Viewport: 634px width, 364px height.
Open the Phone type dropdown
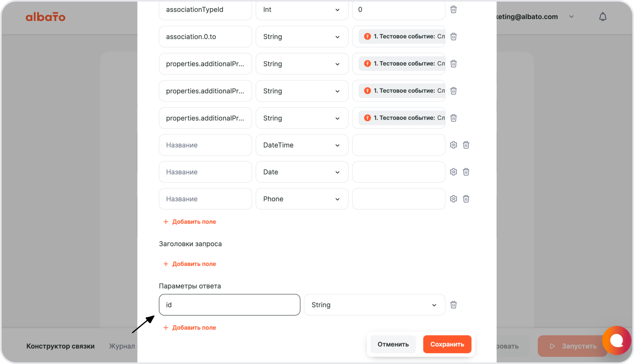coord(302,199)
